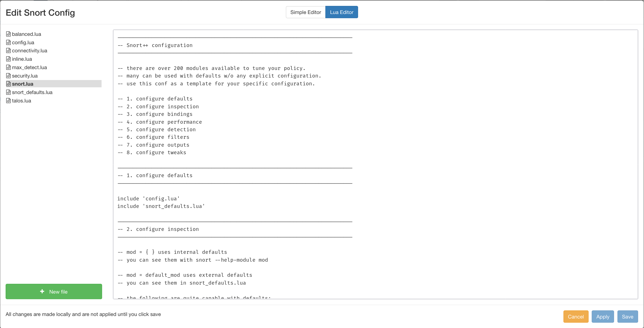Image resolution: width=644 pixels, height=328 pixels.
Task: Click the balanced.lua file icon
Action: 8,34
